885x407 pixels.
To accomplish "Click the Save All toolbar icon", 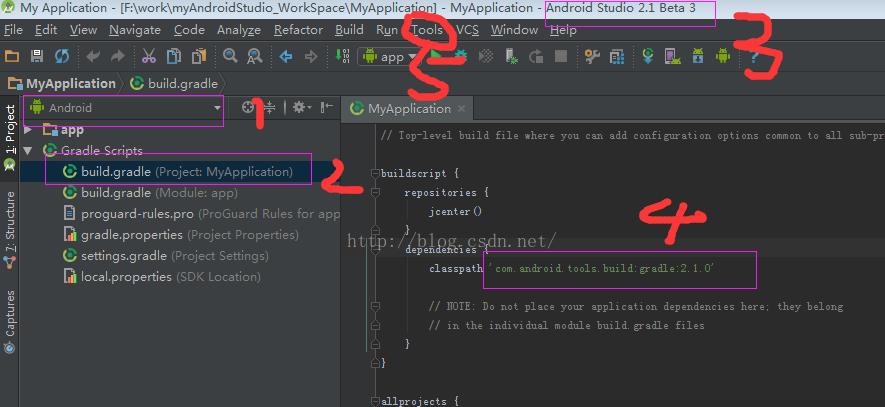I will 37,56.
